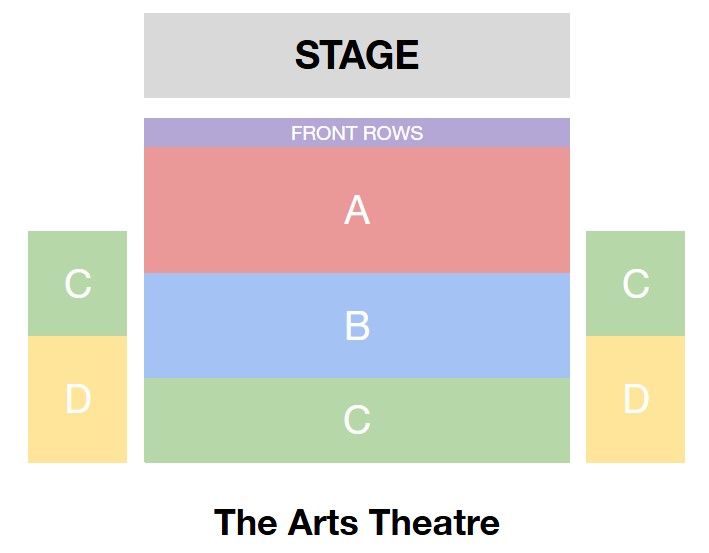This screenshot has height=553, width=709.
Task: Click the word Theatre in the title
Action: click(x=434, y=522)
